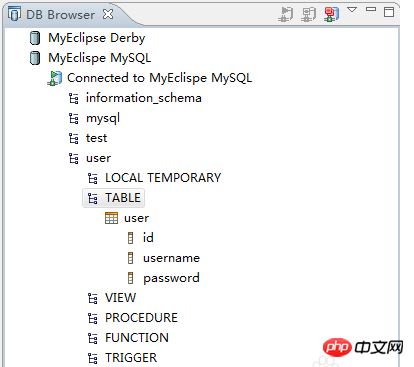Select the PROCEDURE node

pyautogui.click(x=141, y=318)
